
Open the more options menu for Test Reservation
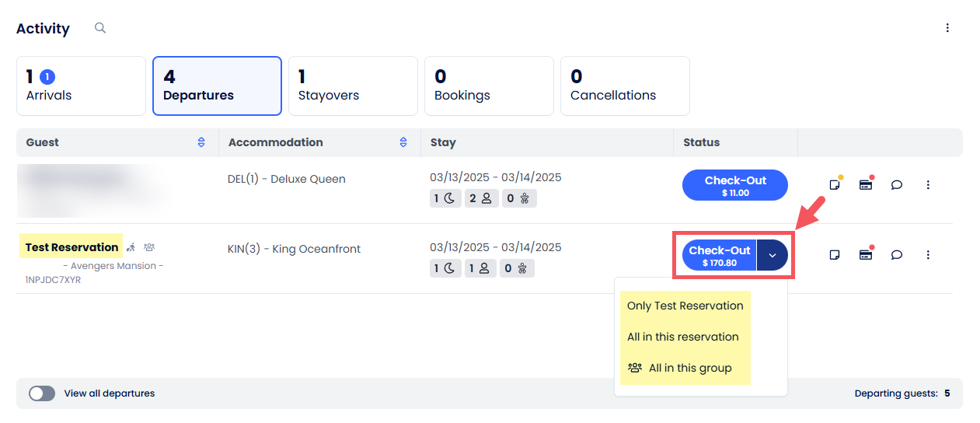[x=927, y=255]
